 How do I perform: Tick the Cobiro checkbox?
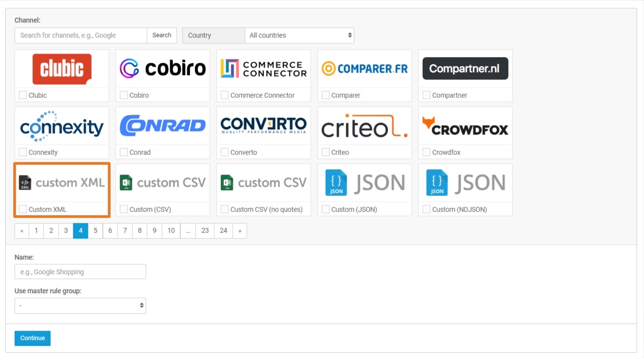pyautogui.click(x=124, y=95)
